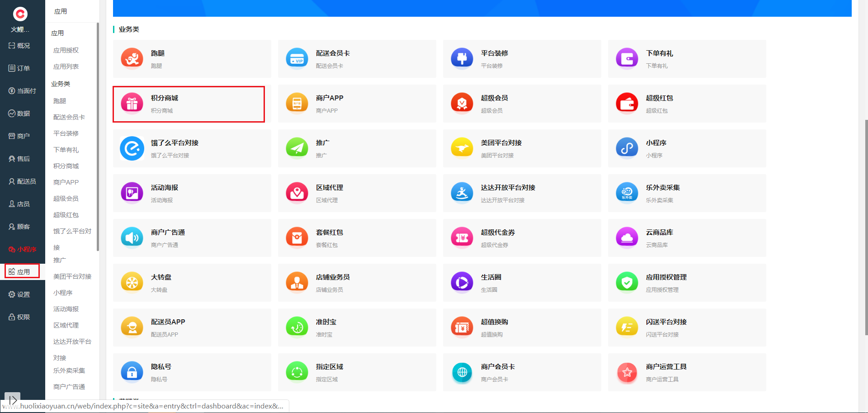868x413 pixels.
Task: Click the 大转盘 wheel icon
Action: click(132, 283)
